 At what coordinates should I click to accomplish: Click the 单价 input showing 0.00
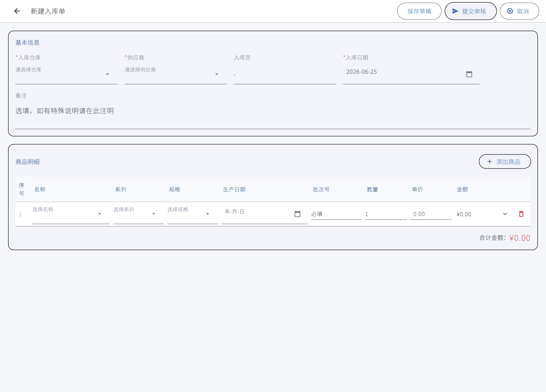click(430, 214)
